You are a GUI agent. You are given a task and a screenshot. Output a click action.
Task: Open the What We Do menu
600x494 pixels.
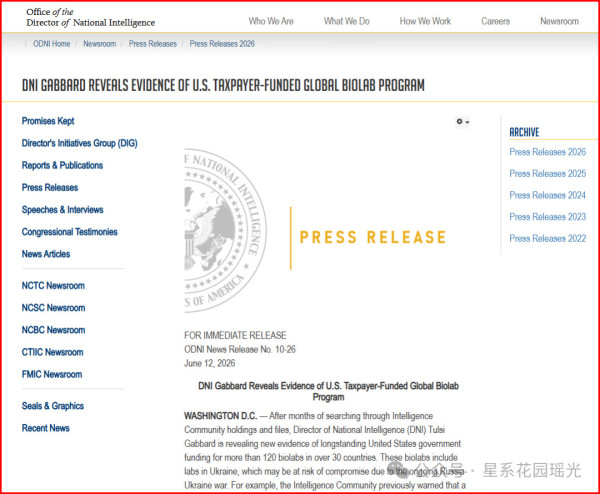pyautogui.click(x=347, y=21)
